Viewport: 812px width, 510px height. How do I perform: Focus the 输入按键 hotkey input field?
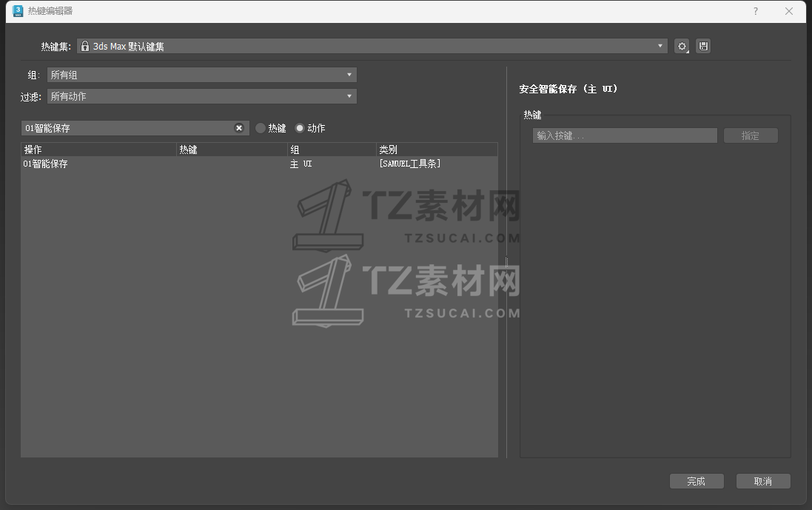point(625,135)
